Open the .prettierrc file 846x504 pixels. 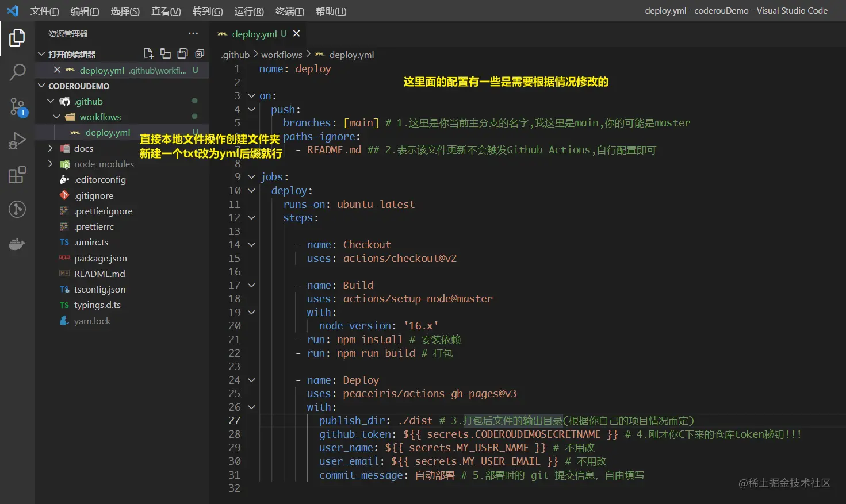point(94,226)
